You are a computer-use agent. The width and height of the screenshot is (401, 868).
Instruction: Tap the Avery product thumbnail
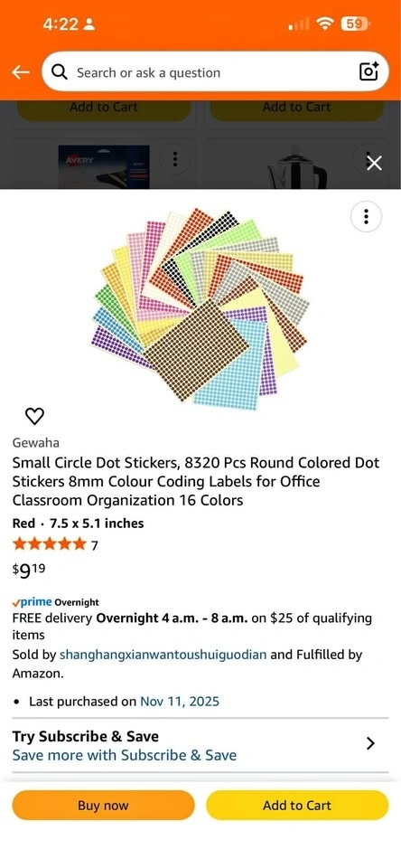(x=104, y=167)
